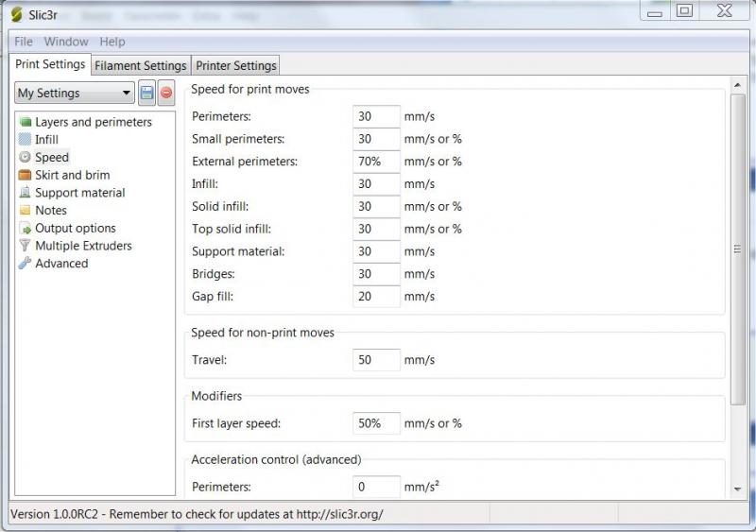This screenshot has width=756, height=532.
Task: Select Skirt and brim page
Action: tap(73, 175)
